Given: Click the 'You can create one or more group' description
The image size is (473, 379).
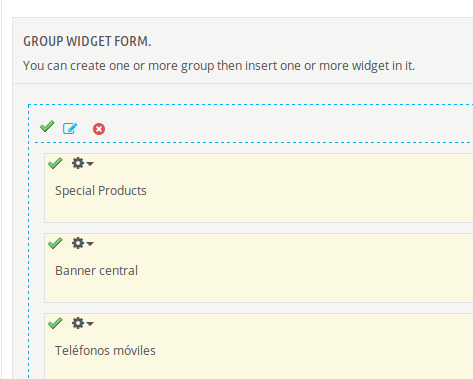Looking at the screenshot, I should (219, 66).
